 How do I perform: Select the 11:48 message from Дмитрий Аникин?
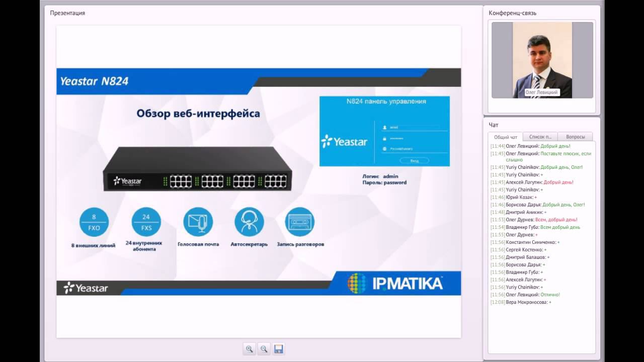coord(519,212)
